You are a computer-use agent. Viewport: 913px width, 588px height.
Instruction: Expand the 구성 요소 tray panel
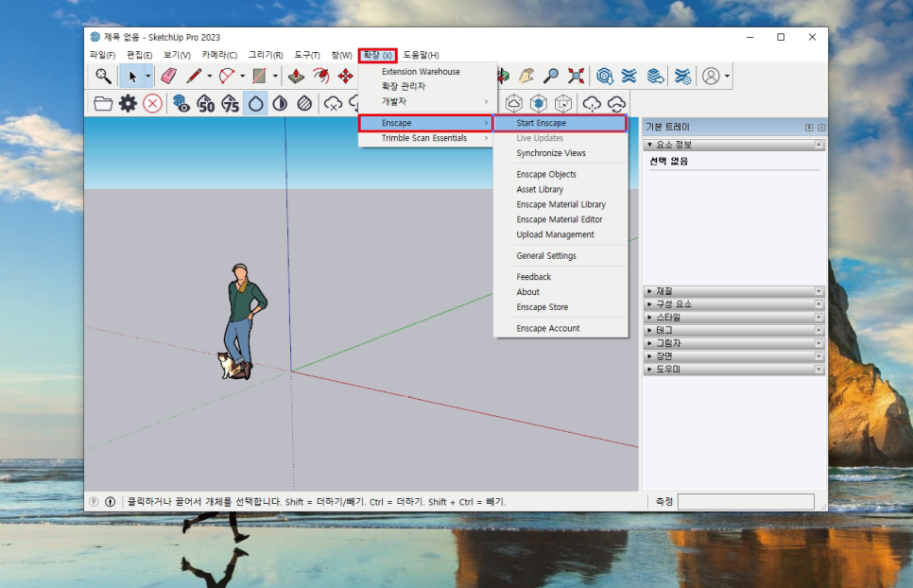[650, 303]
